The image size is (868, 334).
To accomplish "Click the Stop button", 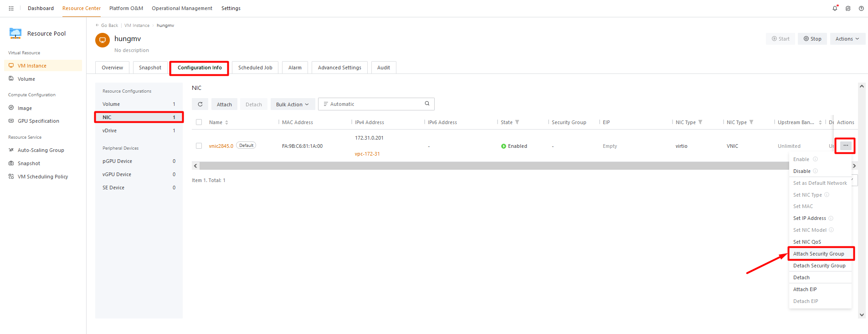I will pos(812,39).
